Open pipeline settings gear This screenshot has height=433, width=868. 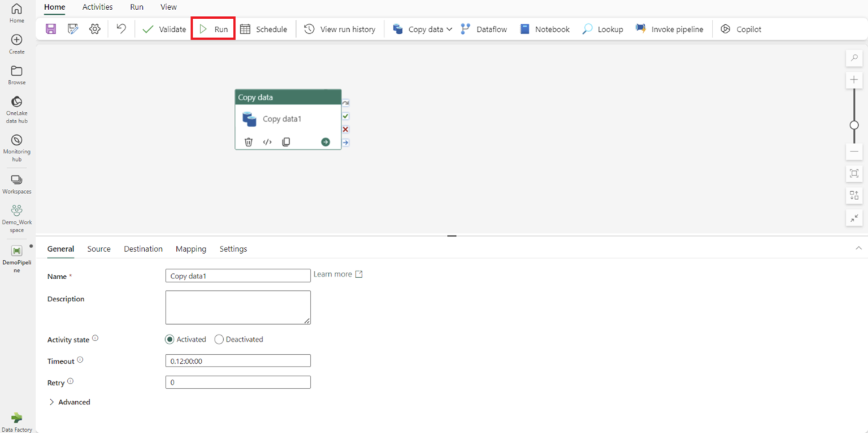click(x=94, y=29)
